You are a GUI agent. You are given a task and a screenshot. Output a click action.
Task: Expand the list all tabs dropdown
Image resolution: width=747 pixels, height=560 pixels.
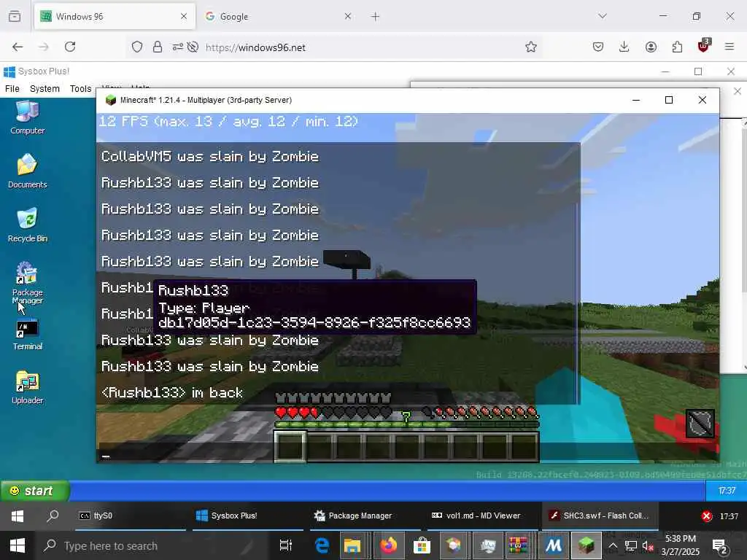click(x=603, y=16)
